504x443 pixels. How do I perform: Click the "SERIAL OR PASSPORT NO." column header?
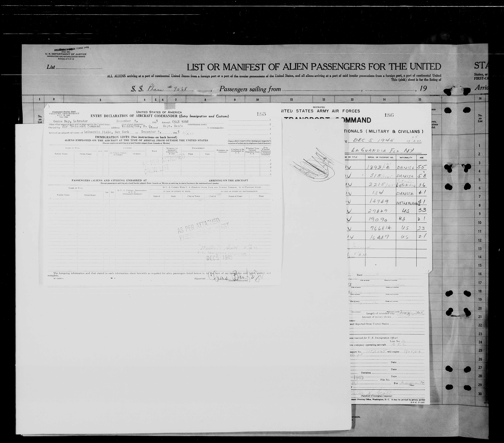(380, 157)
